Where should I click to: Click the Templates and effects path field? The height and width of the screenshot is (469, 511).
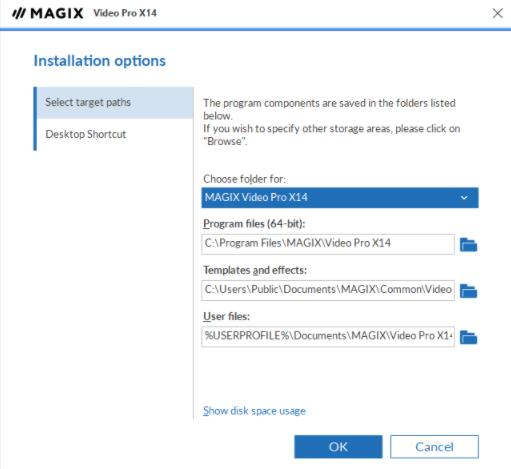tap(328, 290)
